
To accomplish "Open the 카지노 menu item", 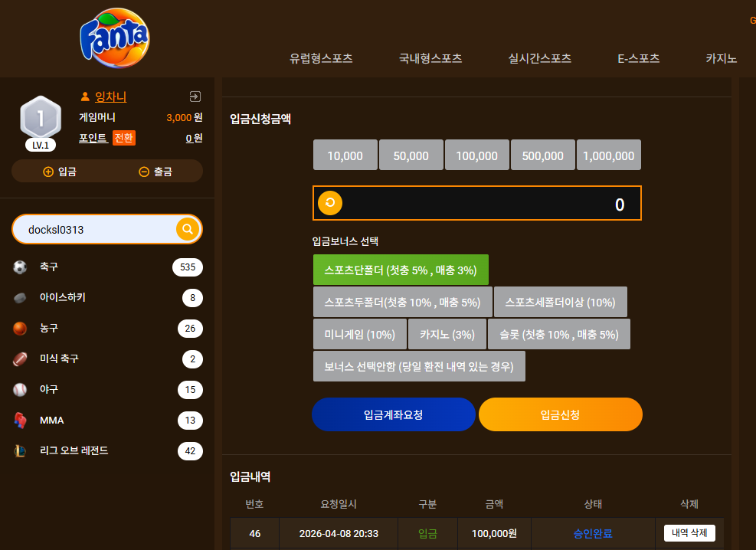I will 722,58.
